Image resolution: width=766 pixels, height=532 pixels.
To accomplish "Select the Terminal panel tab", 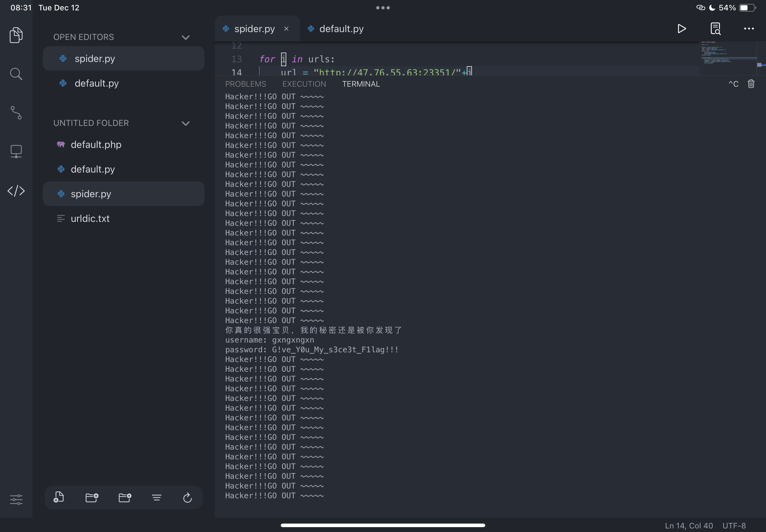I will (361, 84).
